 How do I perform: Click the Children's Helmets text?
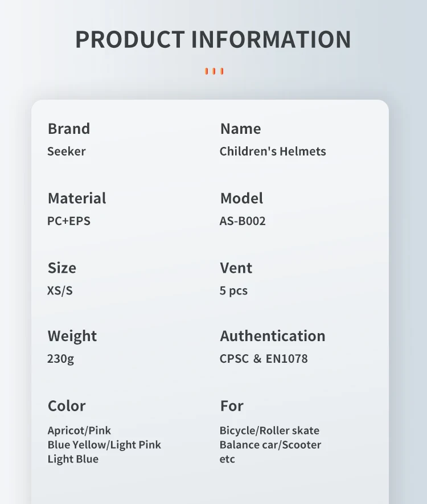[273, 151]
